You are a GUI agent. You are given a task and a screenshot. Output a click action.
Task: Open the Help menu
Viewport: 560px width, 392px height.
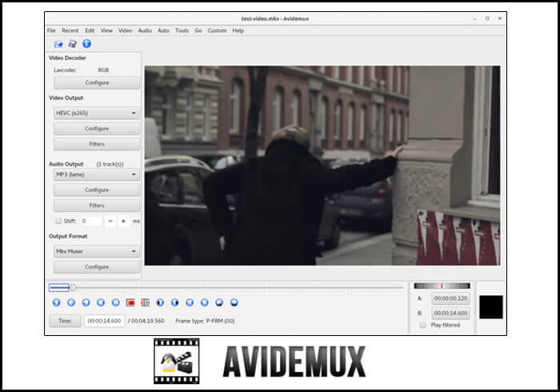coord(238,30)
